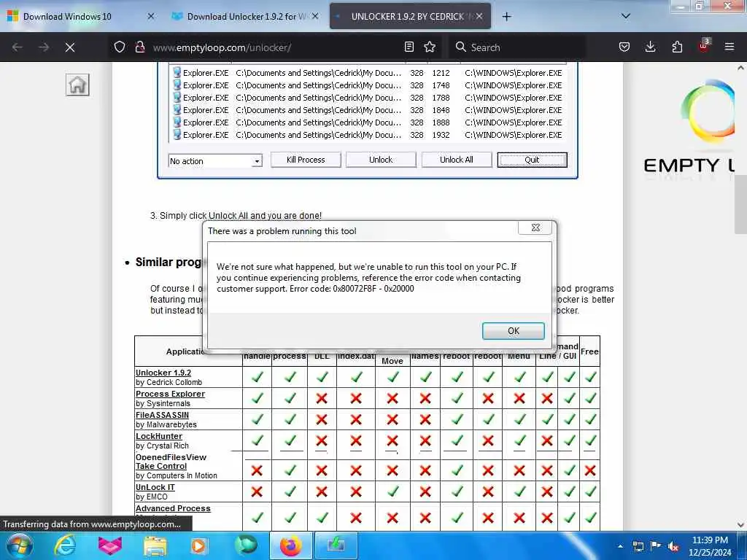This screenshot has height=560, width=747.
Task: Click the address bar URL emptyloop.com/unlocker
Action: tap(222, 47)
